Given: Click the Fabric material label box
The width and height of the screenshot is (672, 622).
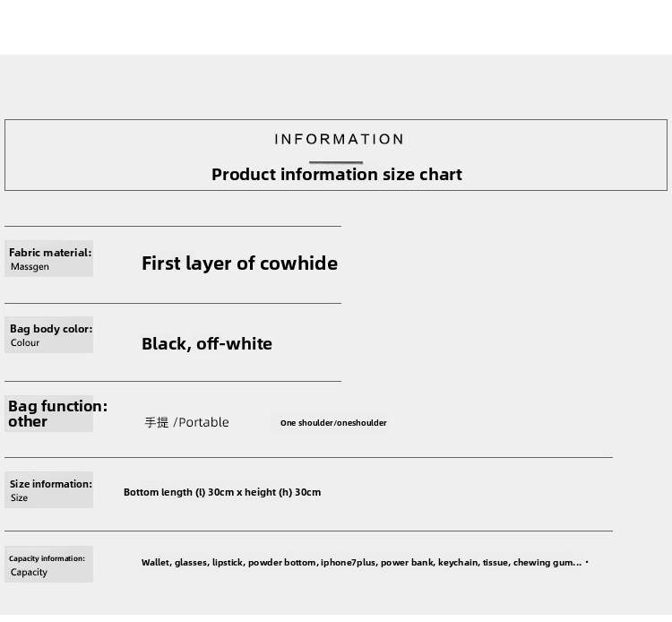Looking at the screenshot, I should pos(49,258).
